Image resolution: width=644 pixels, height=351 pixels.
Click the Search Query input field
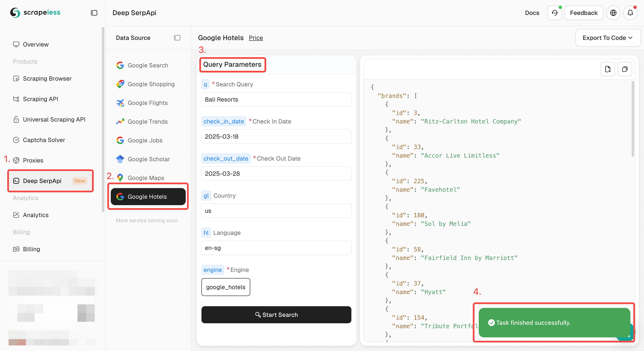[x=276, y=99]
